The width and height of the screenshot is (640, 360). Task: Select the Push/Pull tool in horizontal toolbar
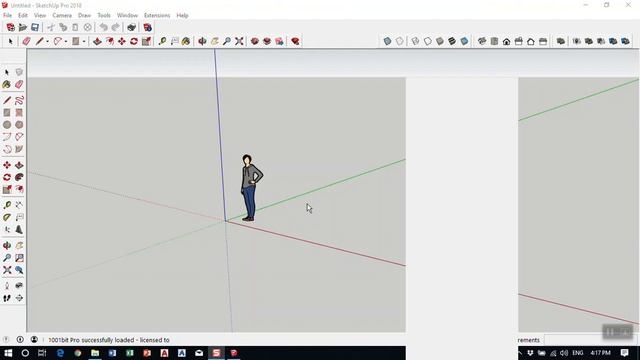pos(97,41)
